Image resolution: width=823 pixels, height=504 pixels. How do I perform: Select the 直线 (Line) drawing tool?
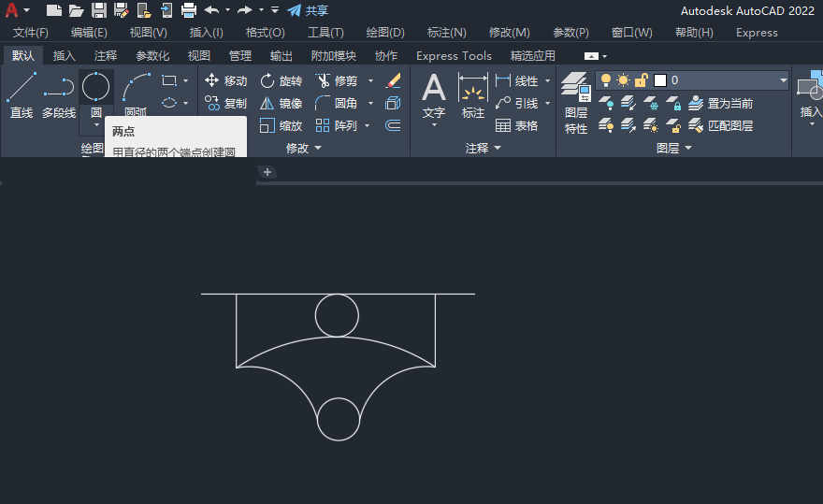[21, 95]
